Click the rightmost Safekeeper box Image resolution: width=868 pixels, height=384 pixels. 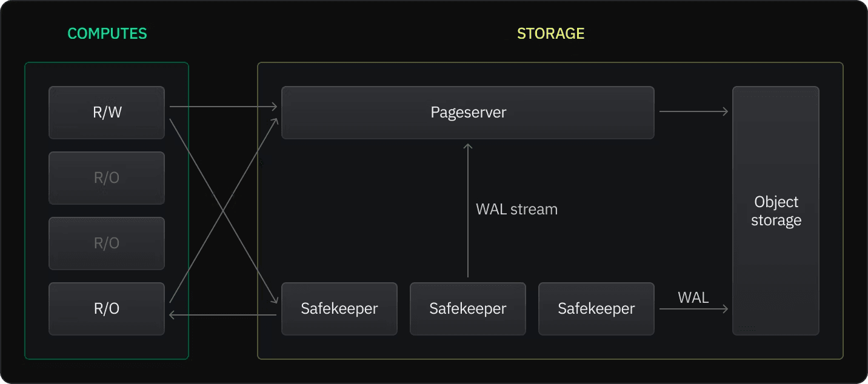[596, 309]
